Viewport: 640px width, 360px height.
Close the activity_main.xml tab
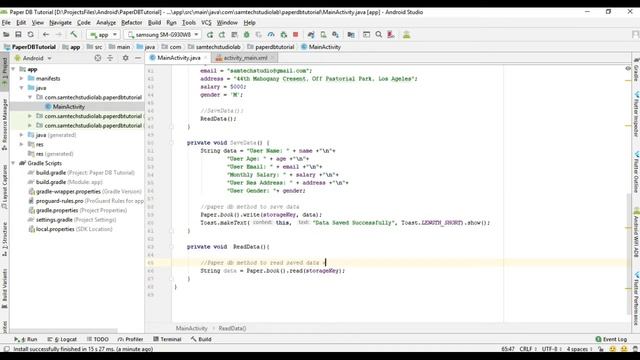(x=272, y=58)
